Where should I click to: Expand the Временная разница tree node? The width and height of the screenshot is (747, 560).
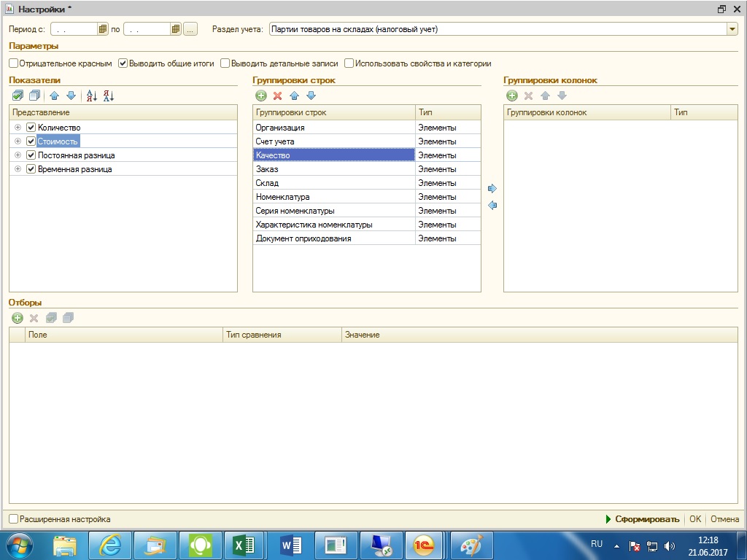[x=18, y=169]
